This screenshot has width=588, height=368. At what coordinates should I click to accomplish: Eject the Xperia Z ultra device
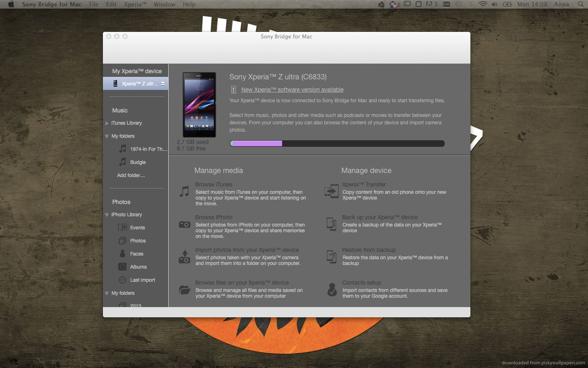(163, 83)
